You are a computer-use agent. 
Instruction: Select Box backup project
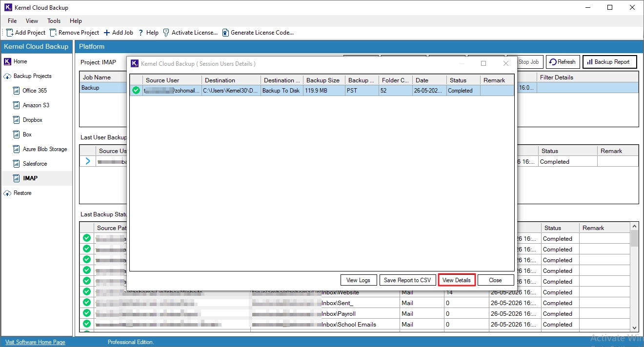(27, 135)
